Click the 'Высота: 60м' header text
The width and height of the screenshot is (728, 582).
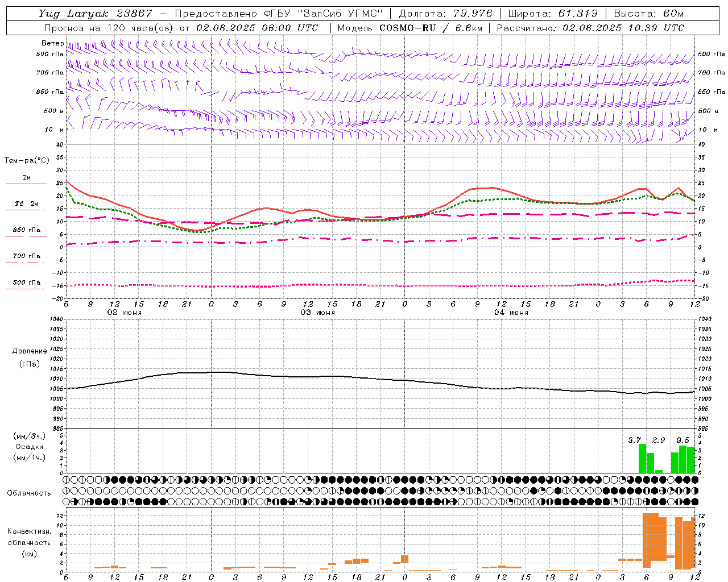(649, 14)
